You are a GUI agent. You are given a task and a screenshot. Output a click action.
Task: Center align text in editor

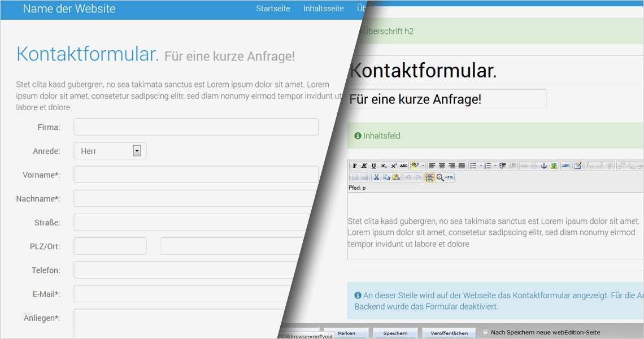click(x=442, y=166)
